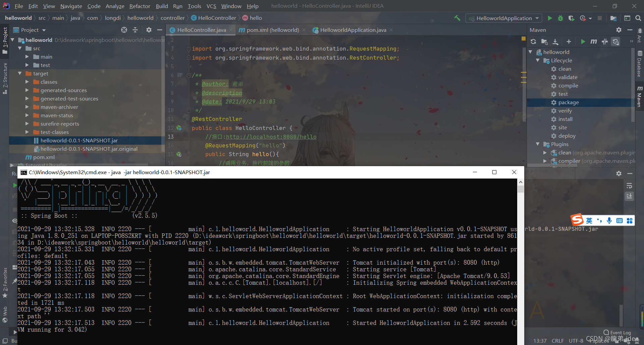This screenshot has height=345, width=644.
Task: Add Maven Projects plus icon
Action: point(569,42)
